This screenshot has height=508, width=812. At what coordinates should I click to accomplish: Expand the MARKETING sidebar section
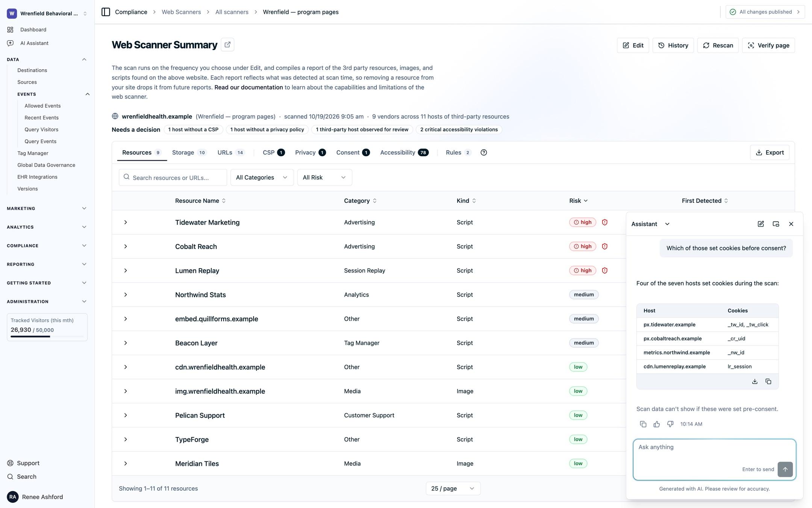pos(47,208)
